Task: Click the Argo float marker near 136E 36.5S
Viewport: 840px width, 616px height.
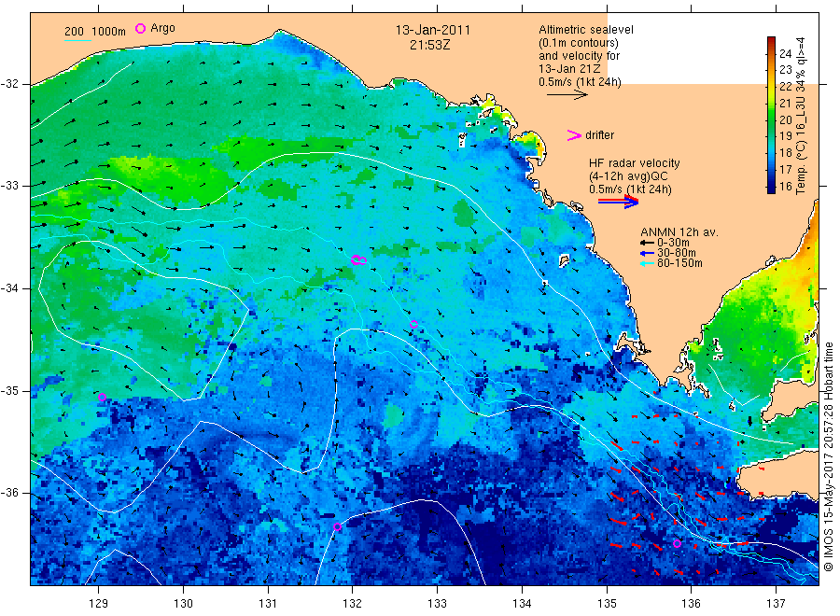Action: tap(678, 544)
